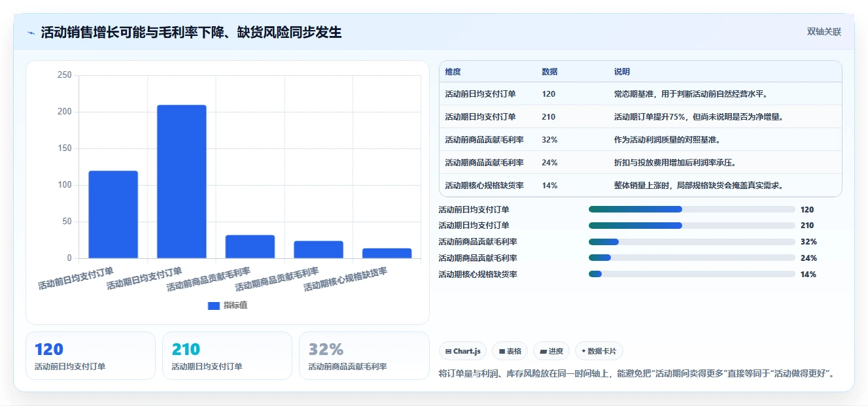868x406 pixels.
Task: Click the table cell 活动前商品贡献毛利率
Action: [x=484, y=140]
